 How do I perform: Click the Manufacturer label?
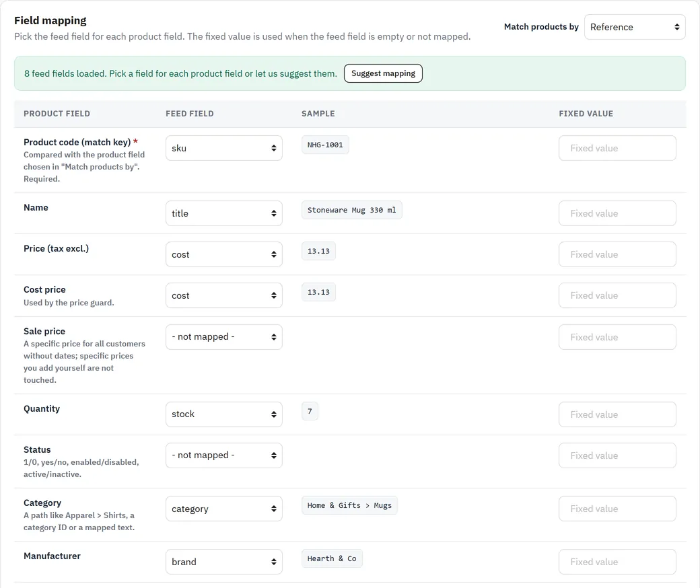53,556
